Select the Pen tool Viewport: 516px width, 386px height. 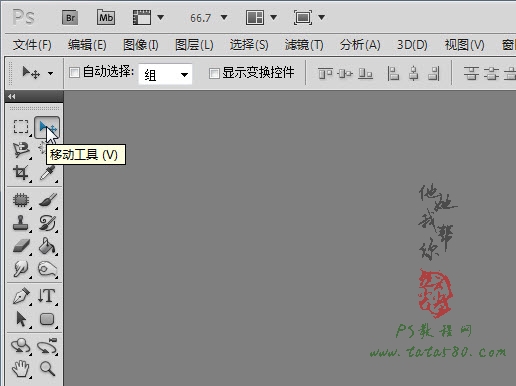(21, 296)
